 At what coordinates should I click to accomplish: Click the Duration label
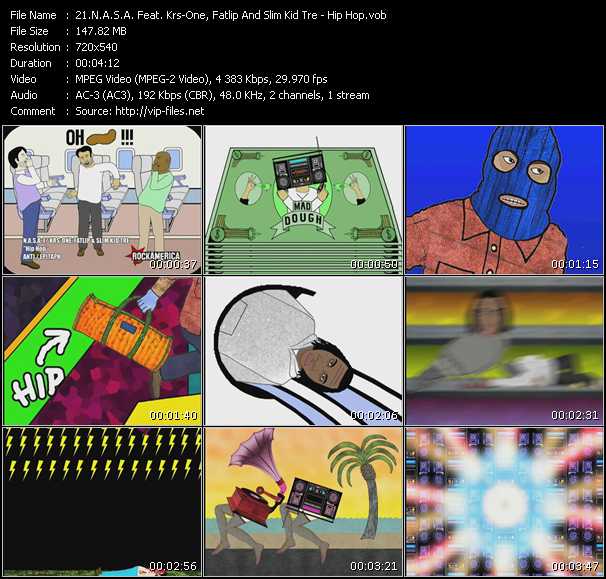point(31,63)
